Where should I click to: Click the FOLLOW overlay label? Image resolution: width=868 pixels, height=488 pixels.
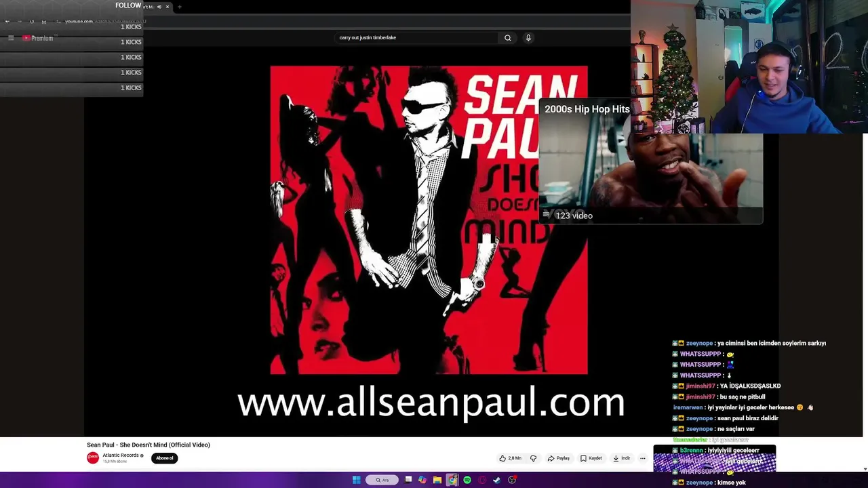[128, 5]
